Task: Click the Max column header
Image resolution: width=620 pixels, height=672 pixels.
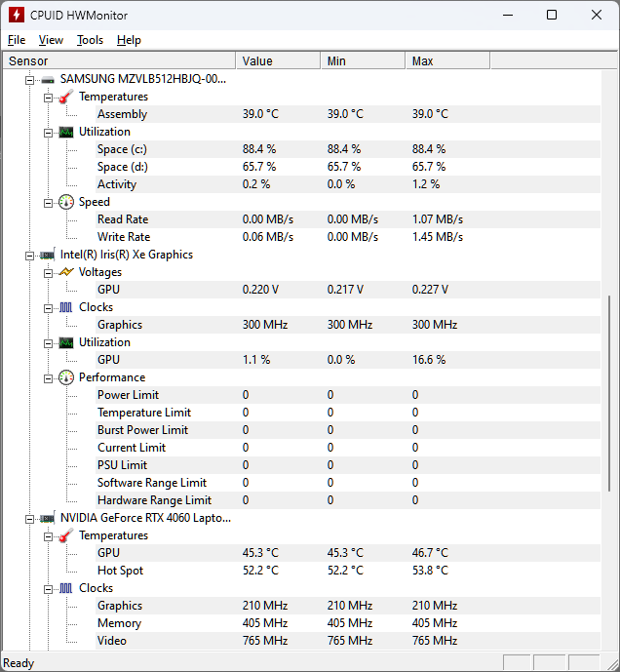Action: pos(446,61)
